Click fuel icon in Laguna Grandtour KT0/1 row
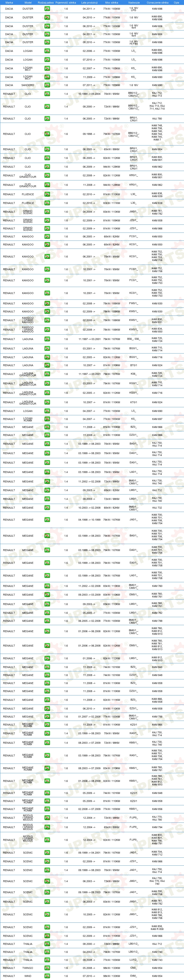 (x=47, y=403)
